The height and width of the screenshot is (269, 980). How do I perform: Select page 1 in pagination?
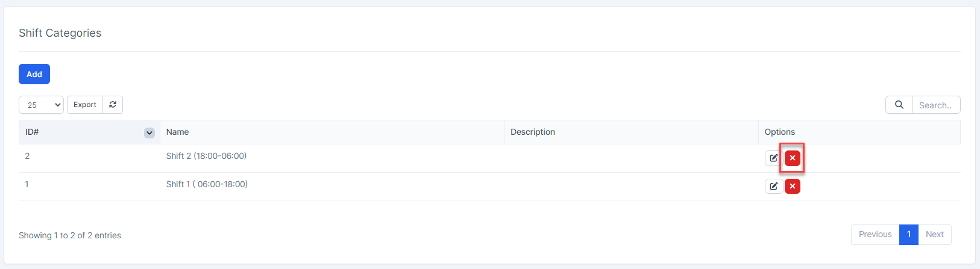[908, 234]
